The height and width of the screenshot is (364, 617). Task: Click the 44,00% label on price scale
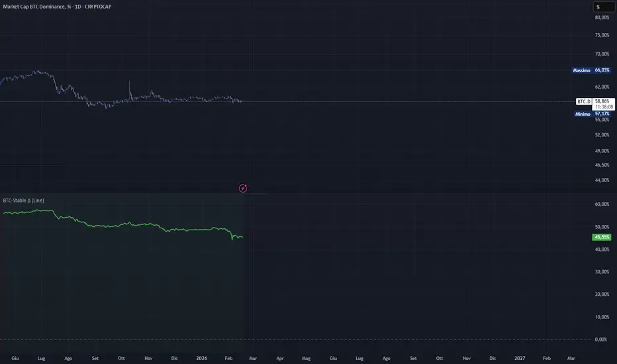click(602, 180)
